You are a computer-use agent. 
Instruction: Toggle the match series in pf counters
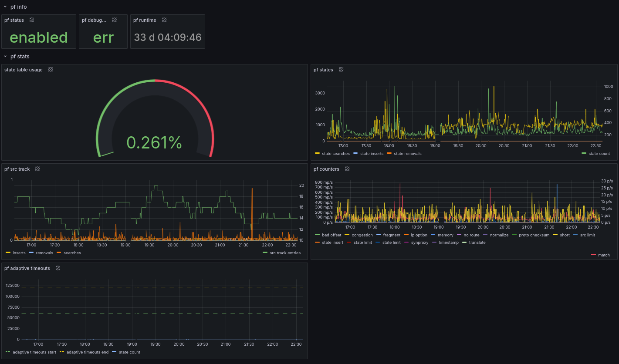[x=604, y=255]
